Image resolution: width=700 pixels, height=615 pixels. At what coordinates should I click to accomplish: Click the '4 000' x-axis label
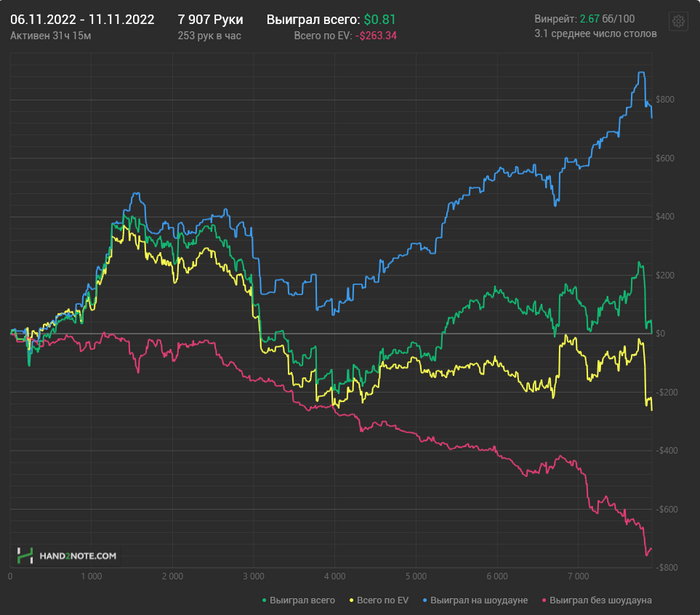335,577
